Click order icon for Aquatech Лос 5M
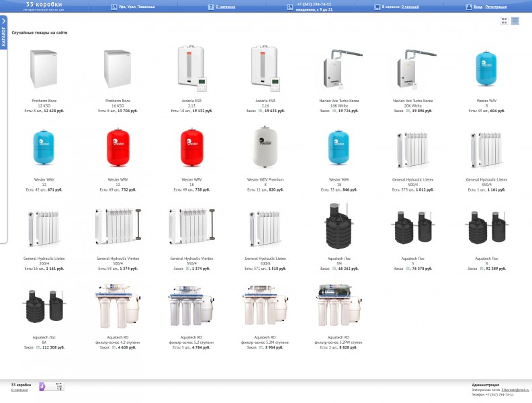 pos(335,269)
